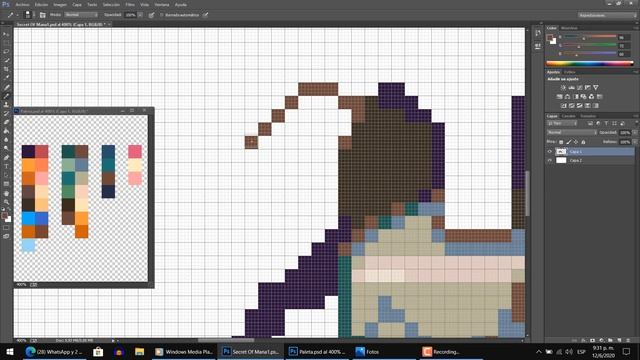Select the Paint Bucket tool
Image resolution: width=640 pixels, height=360 pixels.
point(6,131)
